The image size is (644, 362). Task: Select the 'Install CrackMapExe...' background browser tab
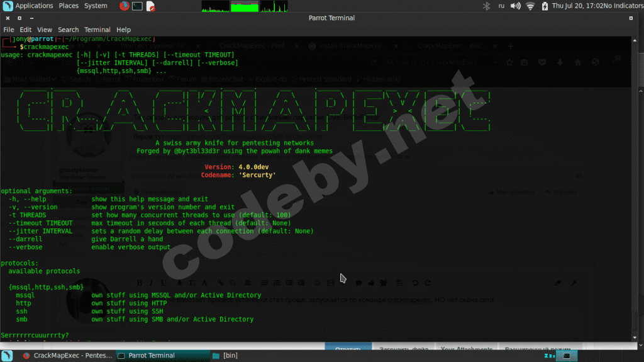point(353,46)
